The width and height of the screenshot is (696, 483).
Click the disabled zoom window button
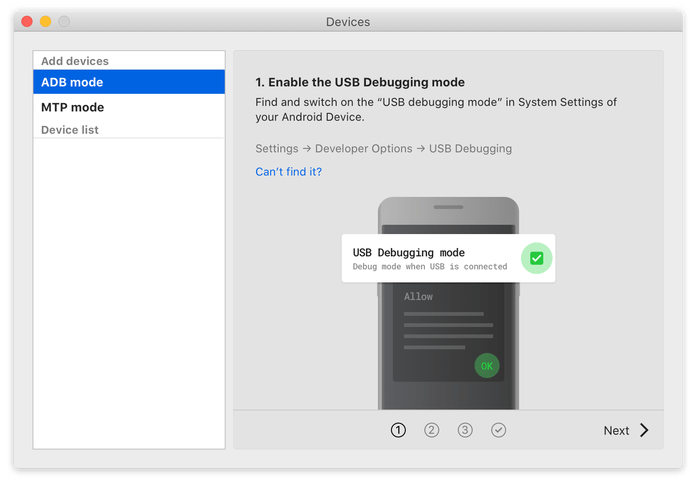pyautogui.click(x=64, y=21)
